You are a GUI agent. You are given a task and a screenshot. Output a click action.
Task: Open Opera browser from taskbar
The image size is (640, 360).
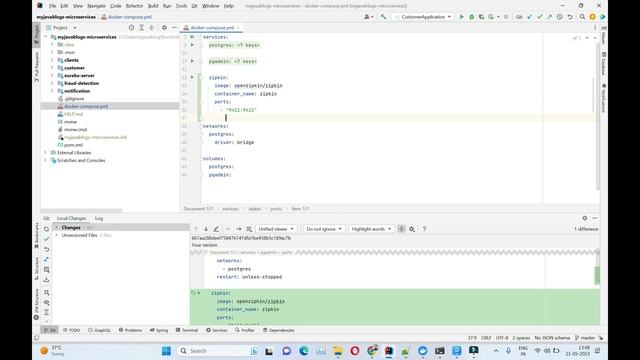pos(355,351)
